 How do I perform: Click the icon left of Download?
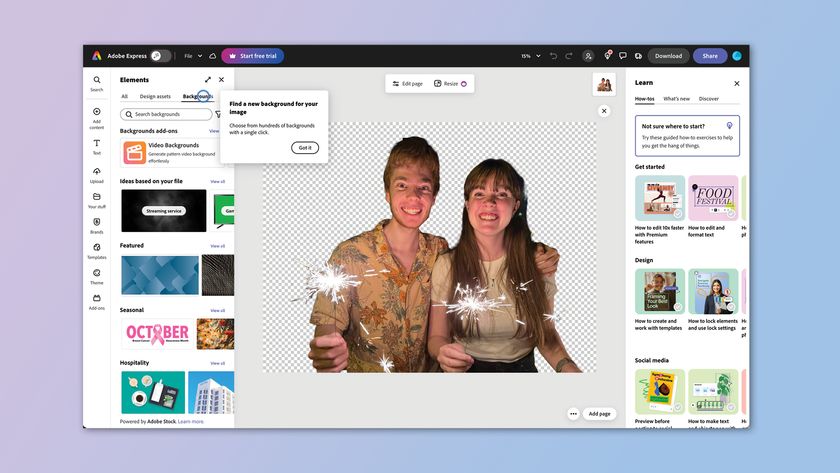click(638, 56)
